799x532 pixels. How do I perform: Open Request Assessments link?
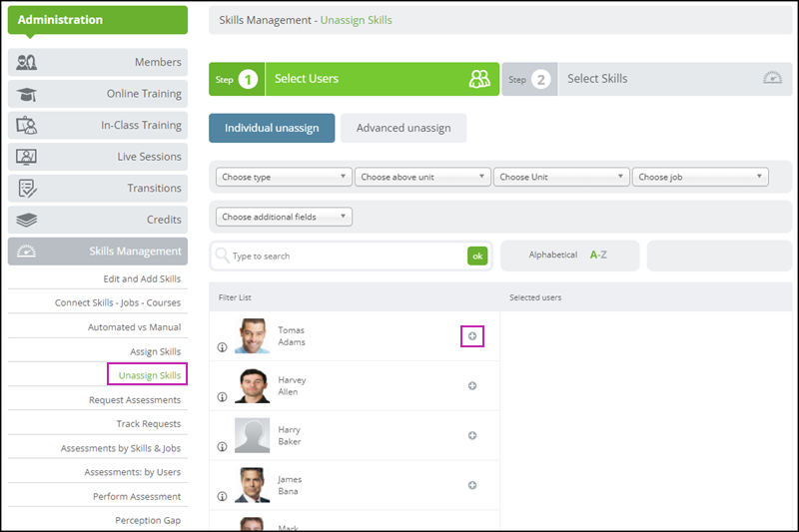click(x=135, y=400)
